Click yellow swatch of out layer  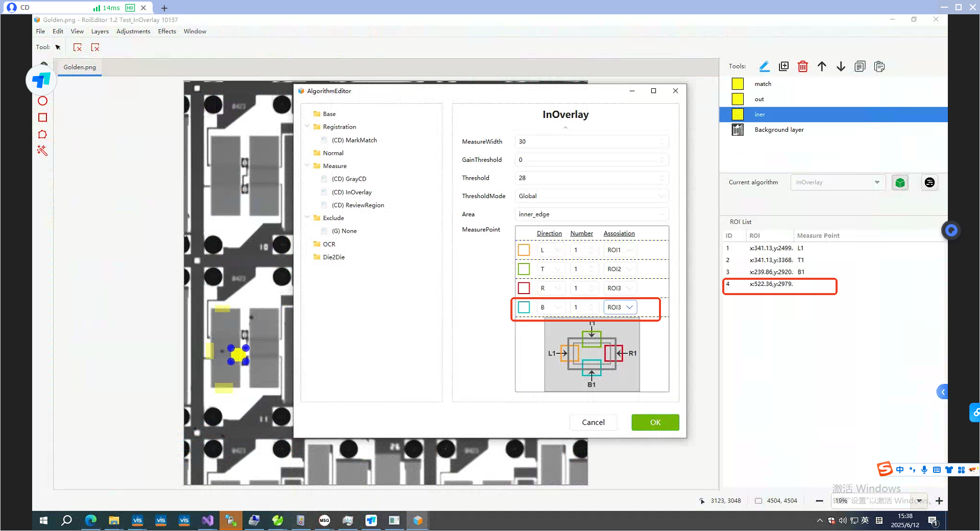tap(738, 99)
